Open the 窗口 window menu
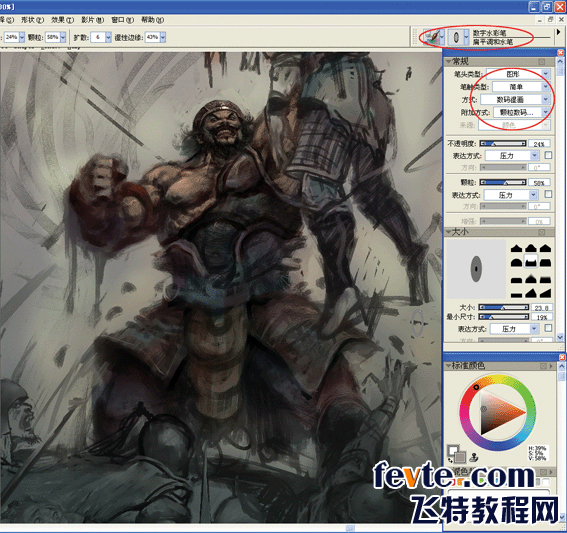567x533 pixels. click(122, 20)
